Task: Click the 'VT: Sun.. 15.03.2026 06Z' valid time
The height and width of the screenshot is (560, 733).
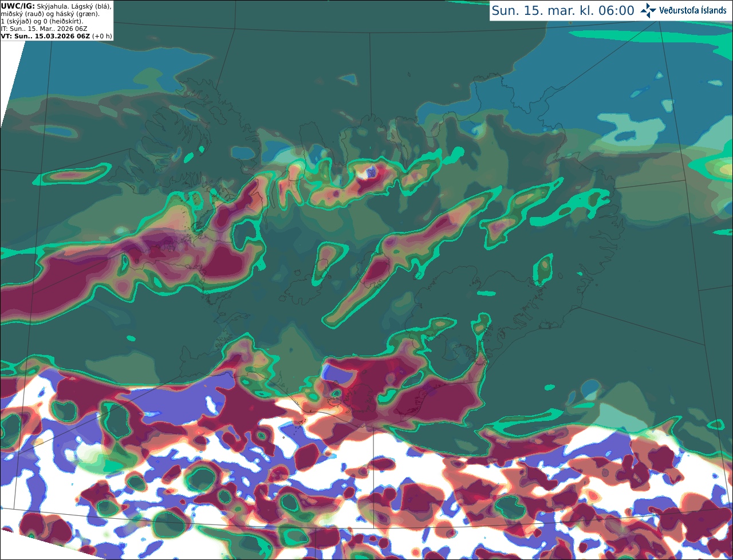Action: (x=46, y=36)
